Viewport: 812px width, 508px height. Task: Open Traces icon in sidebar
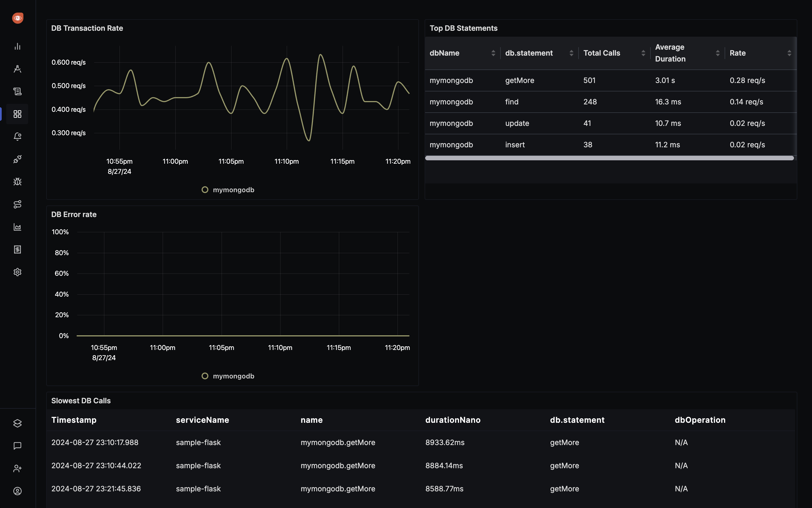[17, 69]
